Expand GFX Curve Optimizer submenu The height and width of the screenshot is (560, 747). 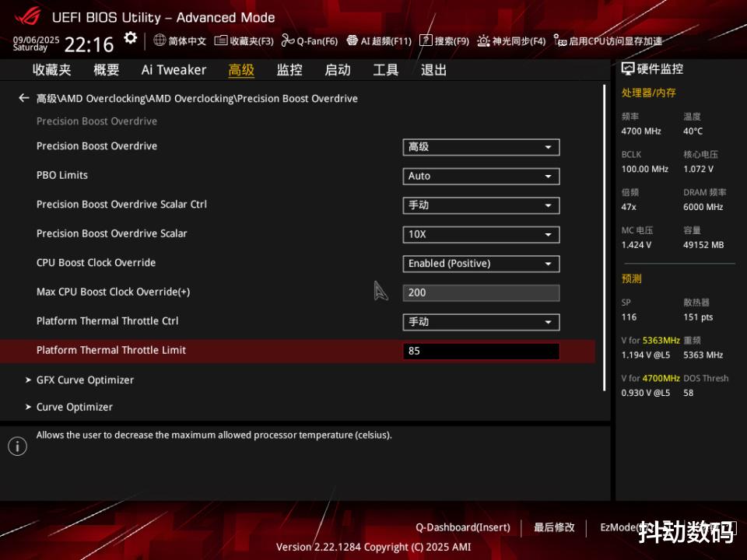pos(80,380)
